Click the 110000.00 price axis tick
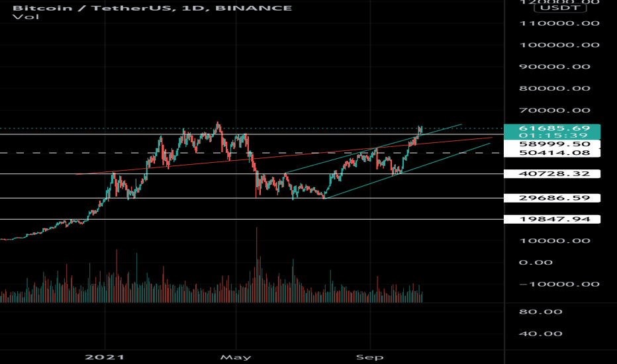This screenshot has height=364, width=617. (x=559, y=23)
